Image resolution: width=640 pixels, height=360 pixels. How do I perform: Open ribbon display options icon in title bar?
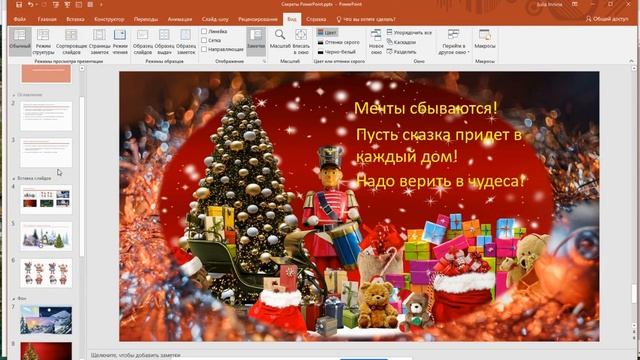pos(575,4)
